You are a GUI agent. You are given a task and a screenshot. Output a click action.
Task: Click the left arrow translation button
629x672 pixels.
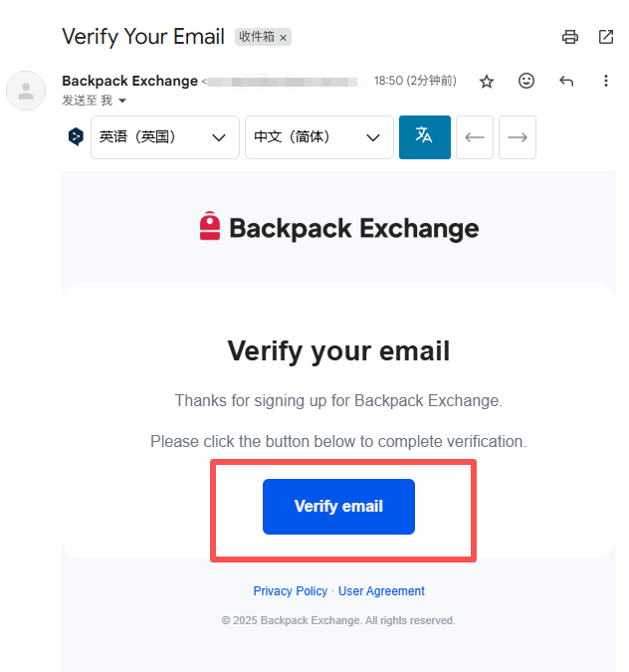(x=475, y=137)
